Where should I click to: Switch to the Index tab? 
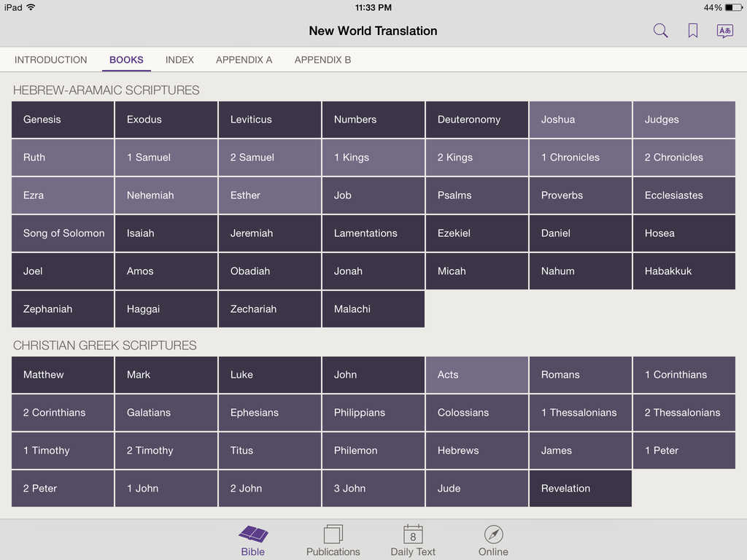[179, 60]
